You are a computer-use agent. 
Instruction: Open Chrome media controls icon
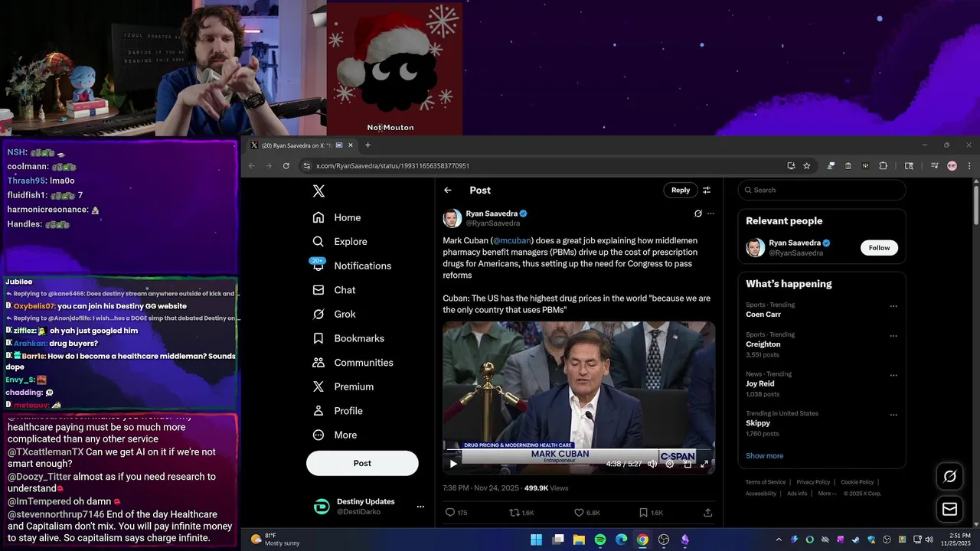934,166
